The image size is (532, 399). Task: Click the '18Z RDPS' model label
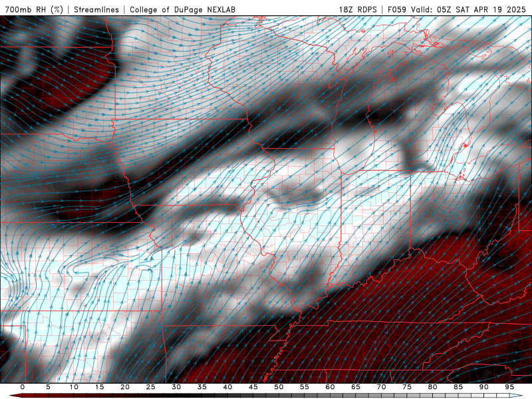[x=358, y=9]
